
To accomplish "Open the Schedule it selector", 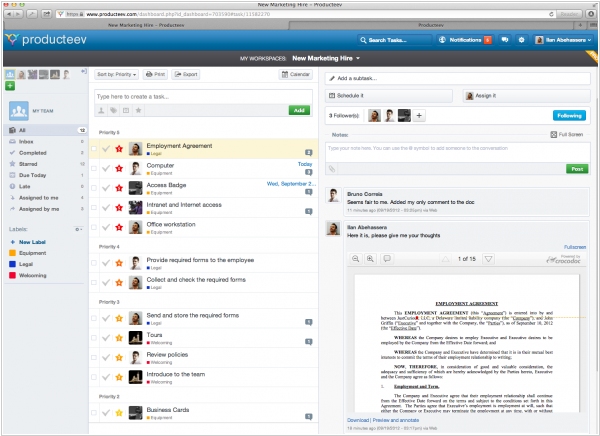I will tap(389, 96).
